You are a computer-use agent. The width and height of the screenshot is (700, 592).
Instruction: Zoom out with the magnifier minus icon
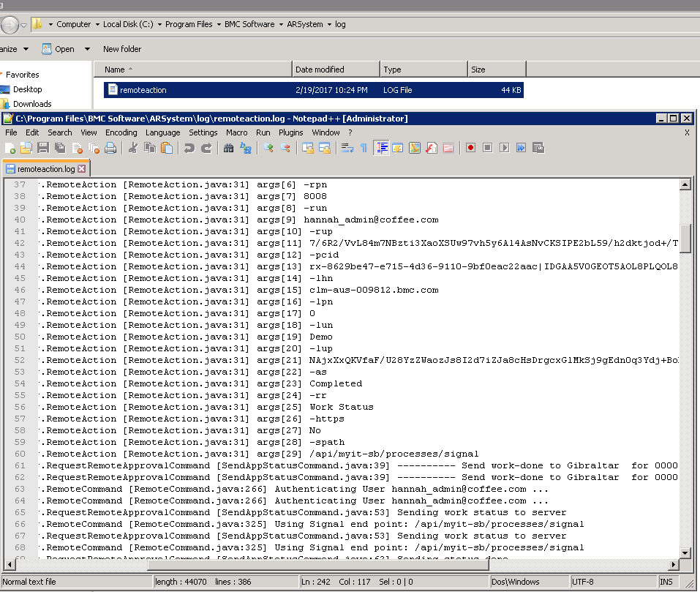tap(285, 149)
